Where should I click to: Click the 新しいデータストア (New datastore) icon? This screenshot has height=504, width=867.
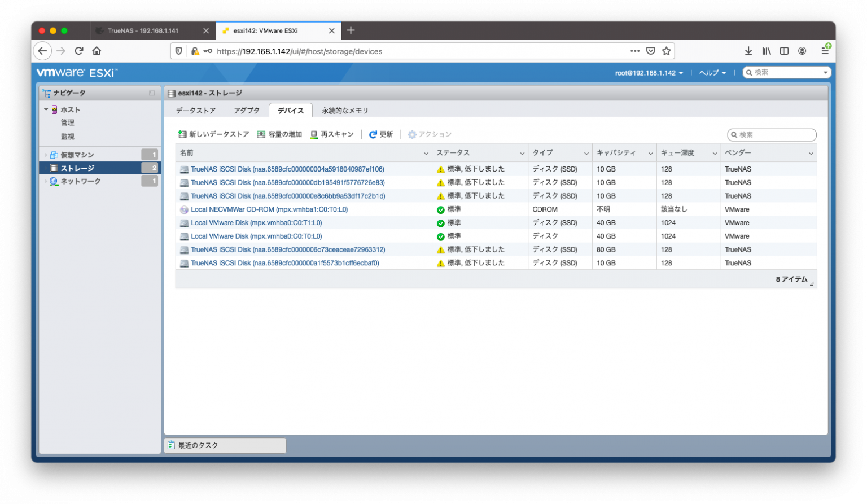pyautogui.click(x=182, y=134)
